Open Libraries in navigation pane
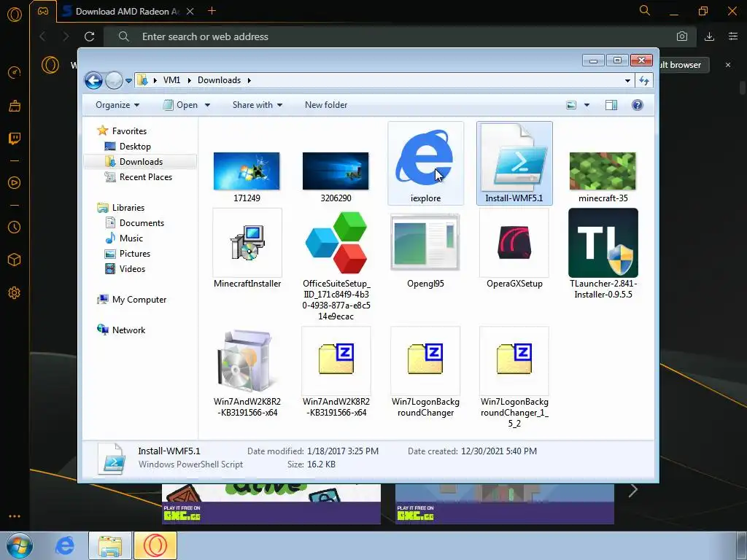Viewport: 747px width, 560px height. point(128,208)
